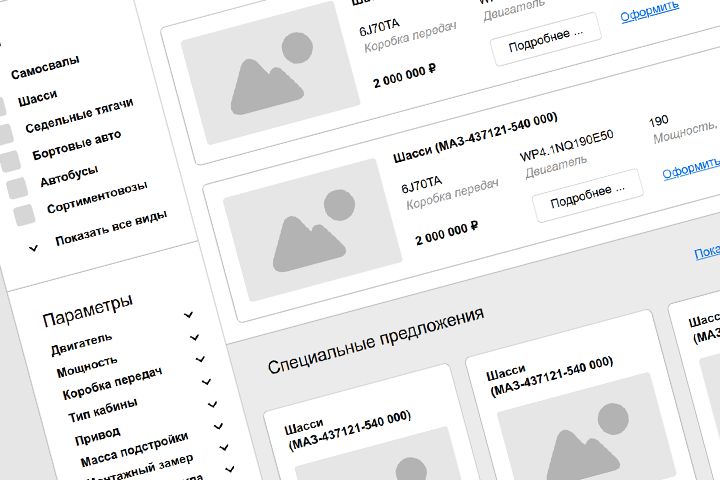Select the Седельные тягачи category label
Viewport: 720px width, 480px height.
pyautogui.click(x=79, y=115)
